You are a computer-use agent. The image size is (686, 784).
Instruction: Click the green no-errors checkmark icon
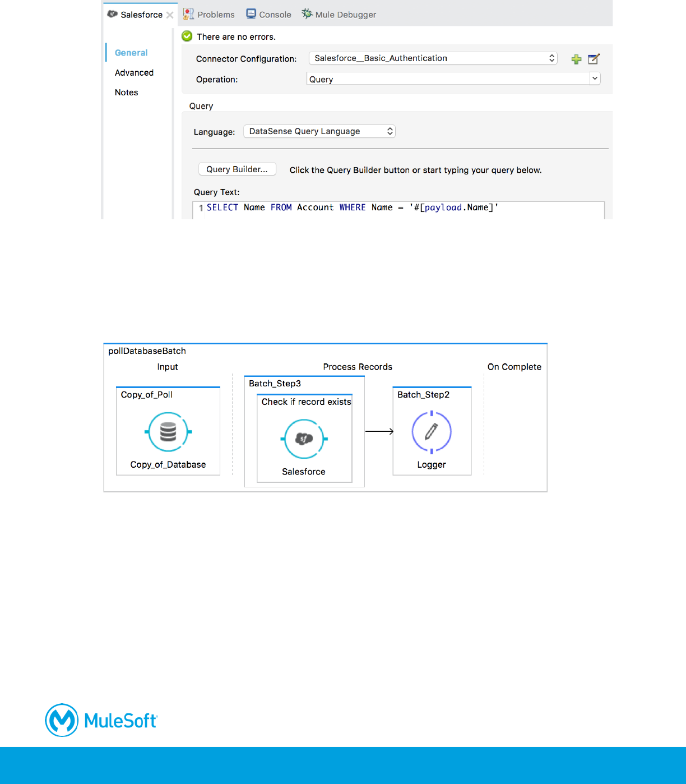(187, 36)
